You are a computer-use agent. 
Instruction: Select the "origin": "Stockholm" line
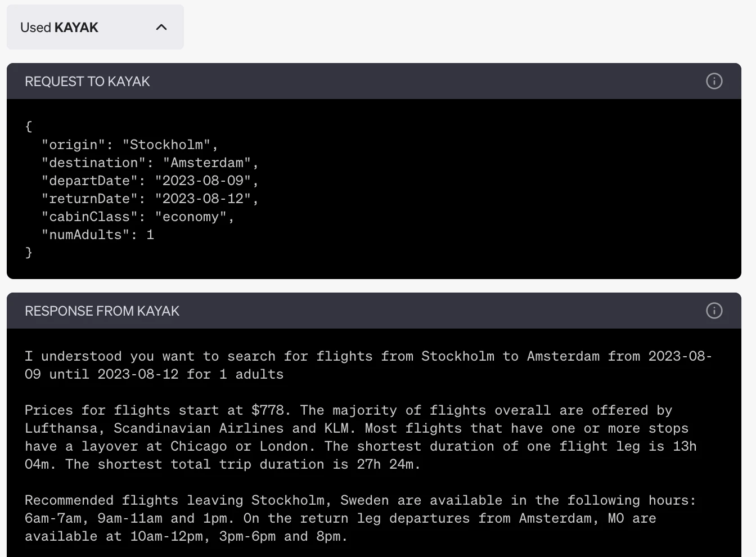[x=129, y=145]
